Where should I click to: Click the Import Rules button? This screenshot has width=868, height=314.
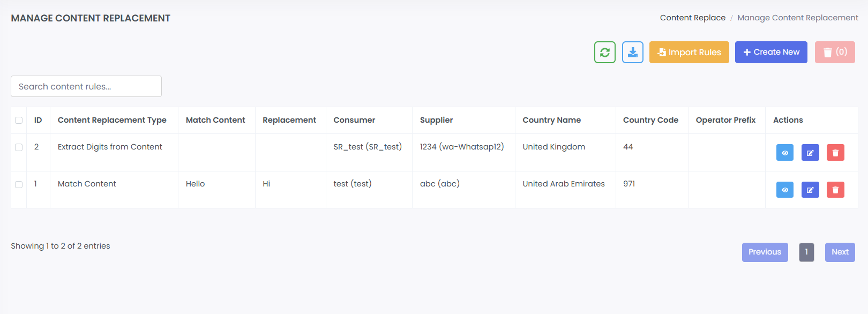pyautogui.click(x=689, y=53)
